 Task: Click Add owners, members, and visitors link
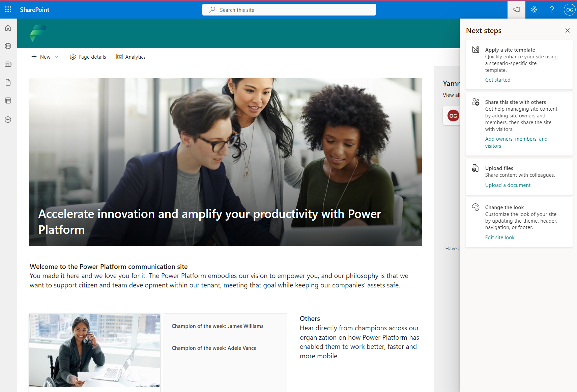[x=516, y=139]
